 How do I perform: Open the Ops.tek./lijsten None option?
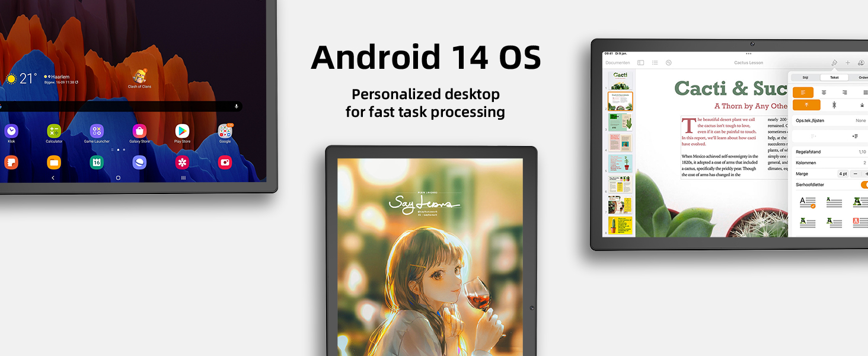point(830,120)
